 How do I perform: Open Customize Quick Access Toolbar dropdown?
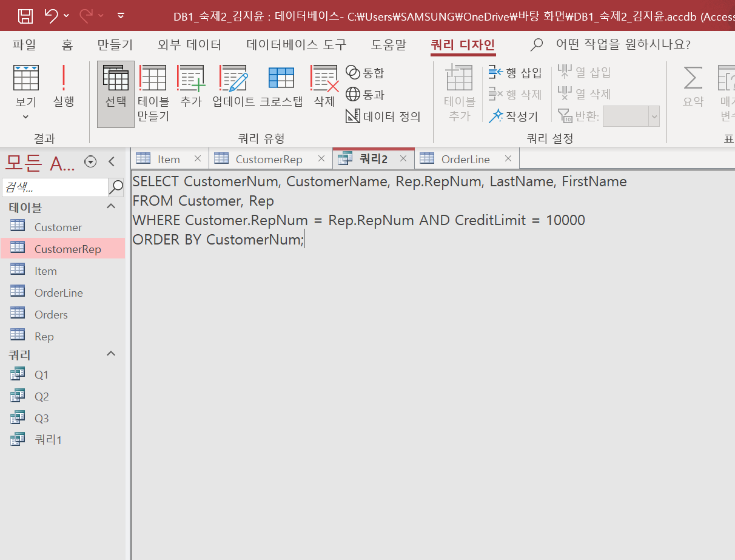tap(121, 15)
